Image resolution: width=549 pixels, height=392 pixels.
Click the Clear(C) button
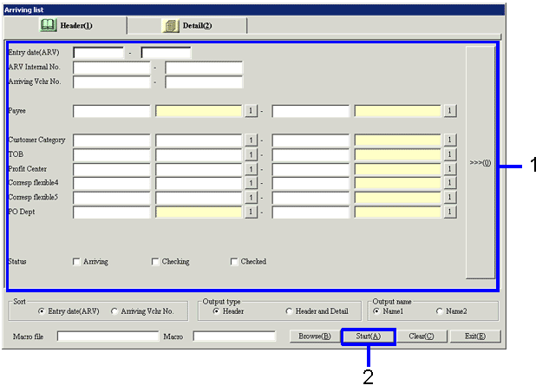(x=422, y=336)
